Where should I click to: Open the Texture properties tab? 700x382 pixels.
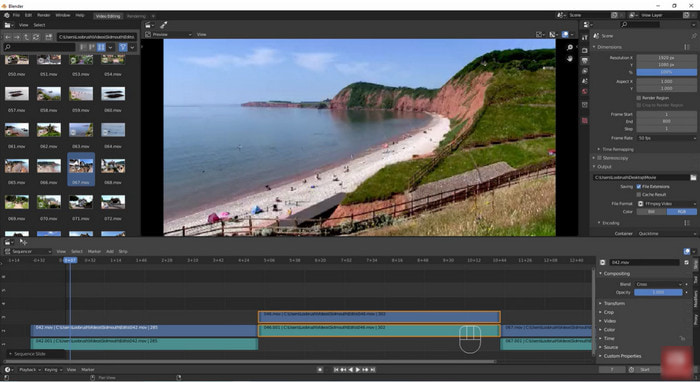585,120
